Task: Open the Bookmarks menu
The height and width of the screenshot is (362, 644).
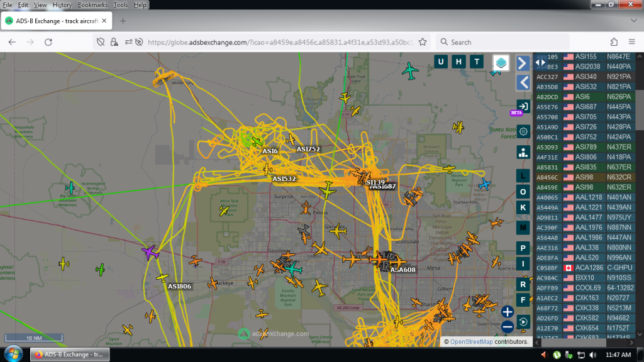Action: 92,5
